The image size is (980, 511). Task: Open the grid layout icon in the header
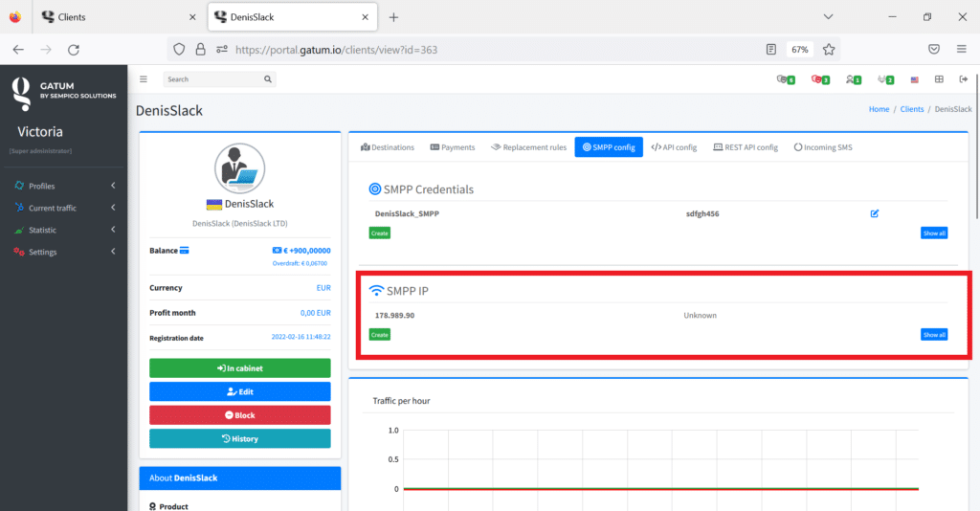click(x=939, y=79)
